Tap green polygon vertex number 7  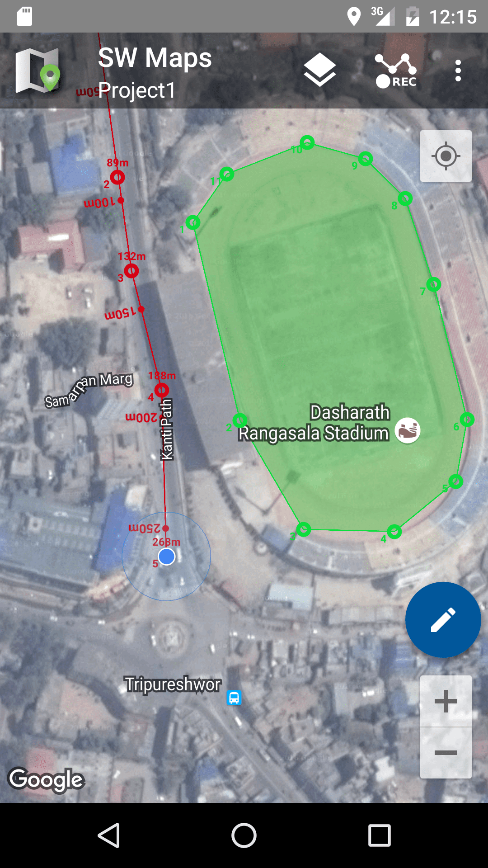[x=434, y=284]
